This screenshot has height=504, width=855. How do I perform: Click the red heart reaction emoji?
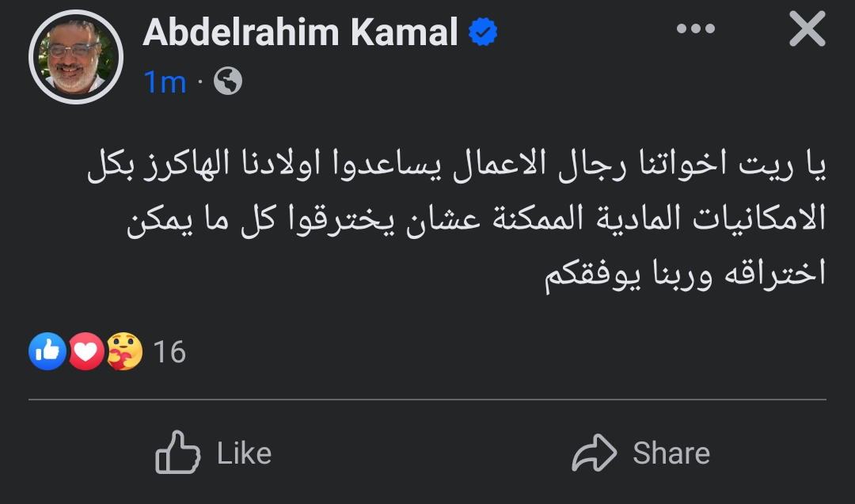pos(86,351)
